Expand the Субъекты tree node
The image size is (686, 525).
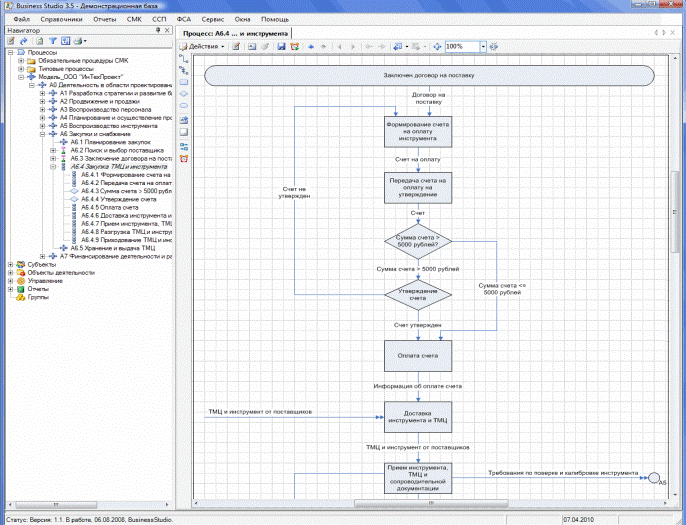tap(10, 264)
